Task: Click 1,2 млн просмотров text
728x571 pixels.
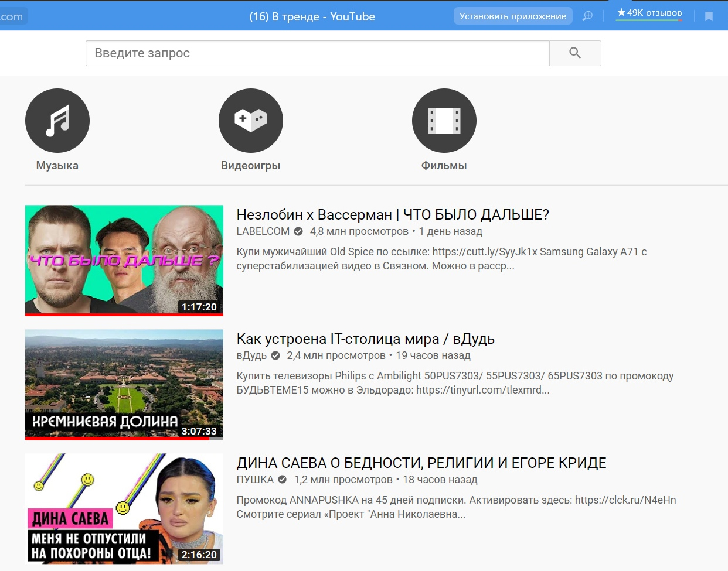Action: 343,480
